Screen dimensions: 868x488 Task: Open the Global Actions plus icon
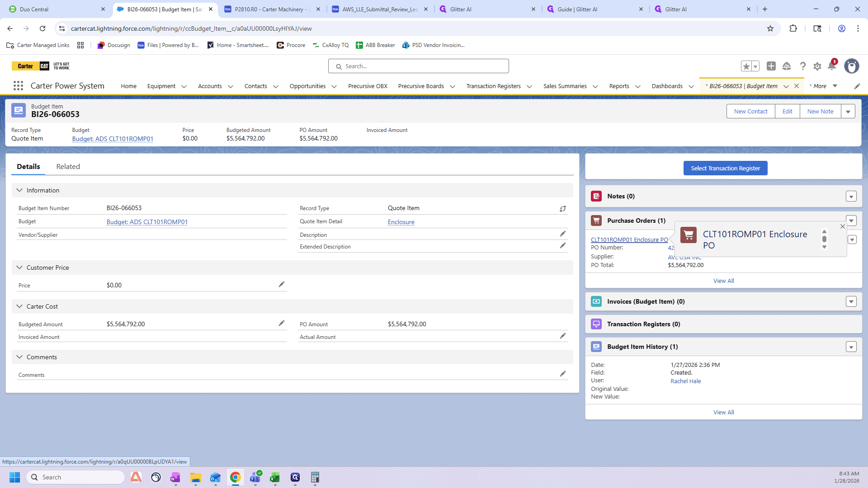click(x=771, y=66)
